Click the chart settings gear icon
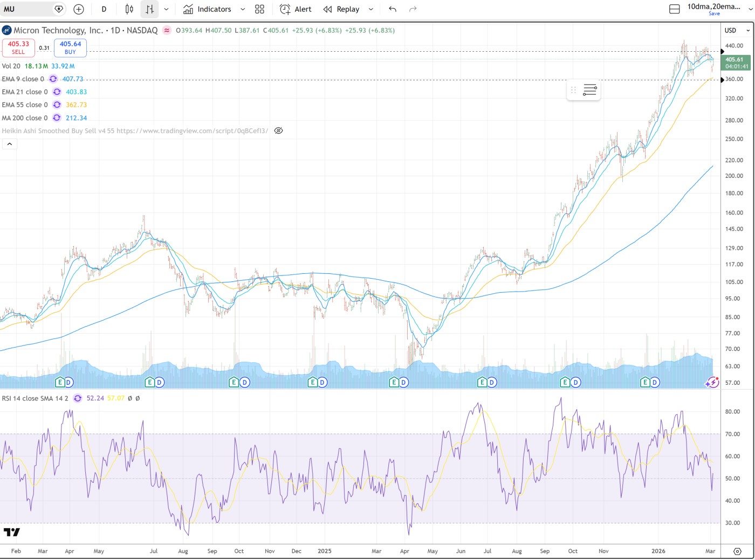The image size is (755, 560). (737, 551)
